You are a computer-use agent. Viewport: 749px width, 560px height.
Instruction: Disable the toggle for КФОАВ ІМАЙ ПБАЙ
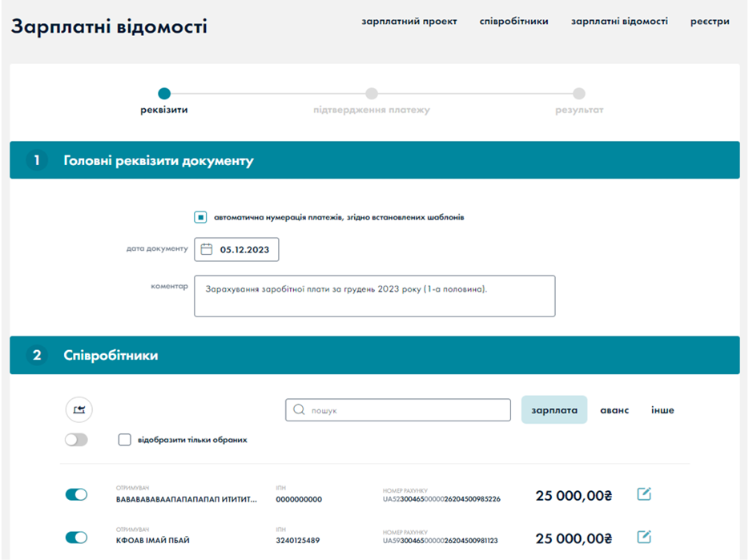pyautogui.click(x=76, y=538)
